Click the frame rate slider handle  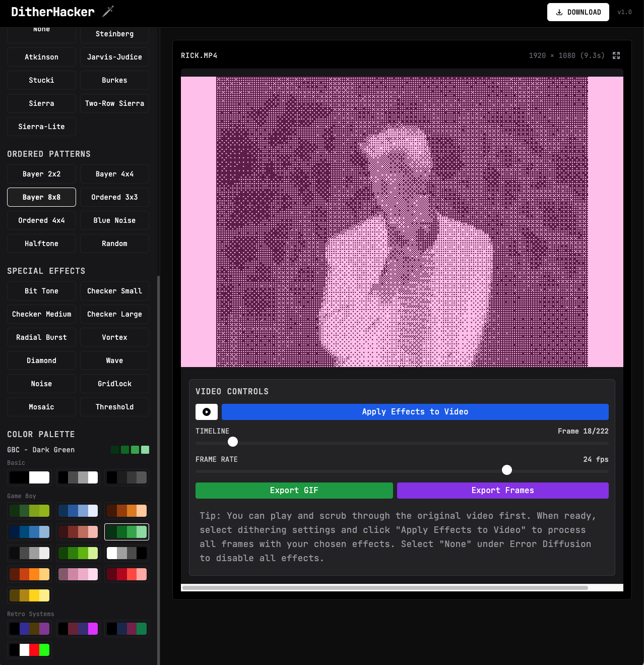(x=507, y=470)
